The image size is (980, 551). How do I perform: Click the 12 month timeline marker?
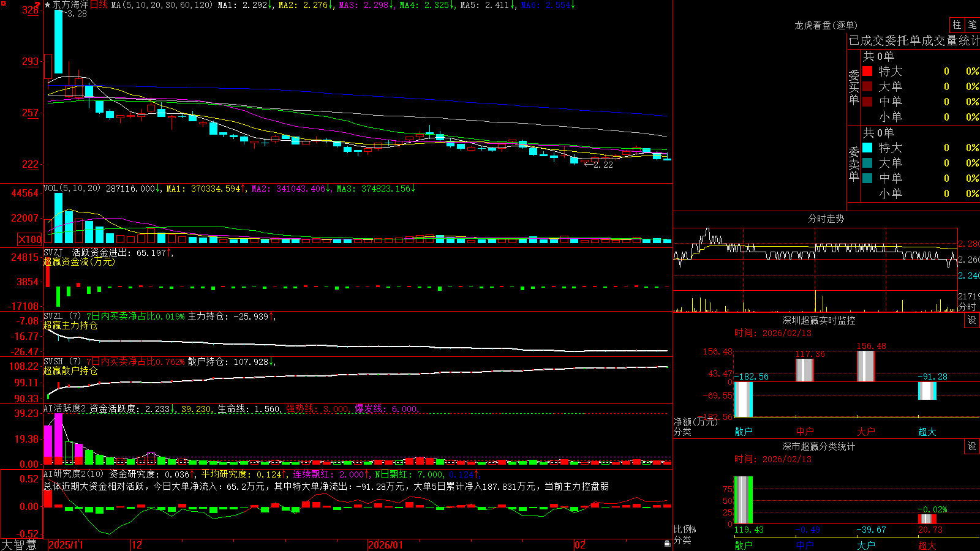tap(137, 545)
